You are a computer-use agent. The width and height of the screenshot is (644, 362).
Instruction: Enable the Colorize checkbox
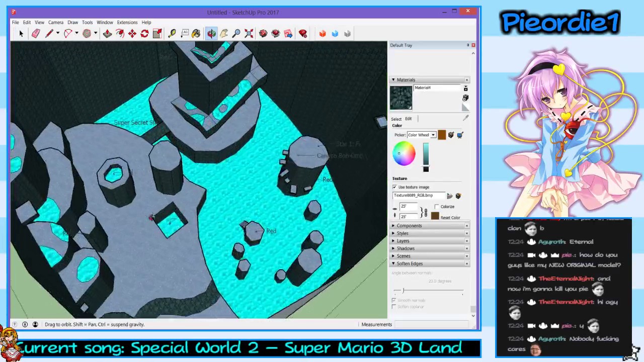[x=437, y=207]
